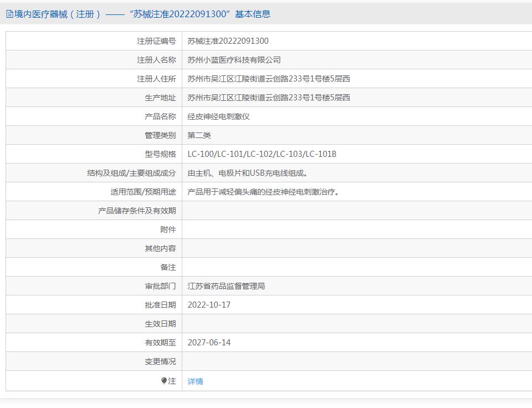Viewport: 532px width, 408px height.
Task: Click the document icon beside the page title
Action: click(x=10, y=14)
